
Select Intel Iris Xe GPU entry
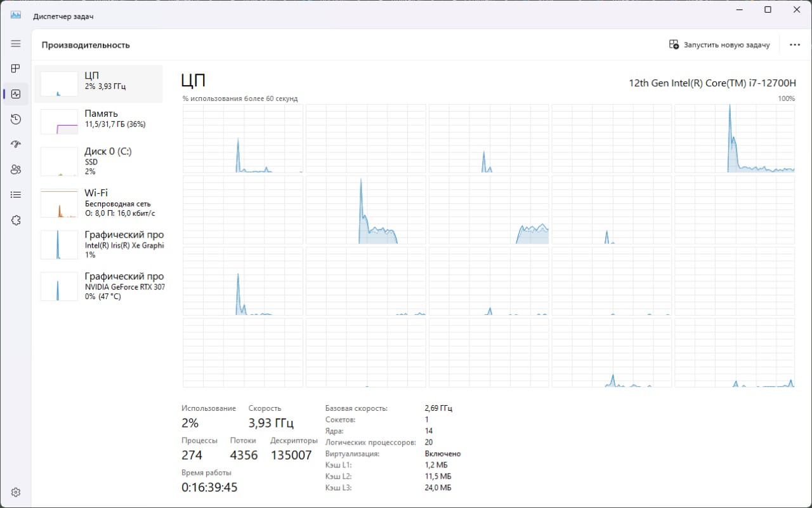pos(98,244)
